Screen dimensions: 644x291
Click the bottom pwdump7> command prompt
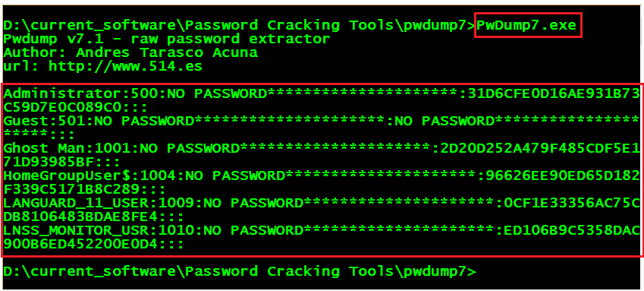pos(240,272)
